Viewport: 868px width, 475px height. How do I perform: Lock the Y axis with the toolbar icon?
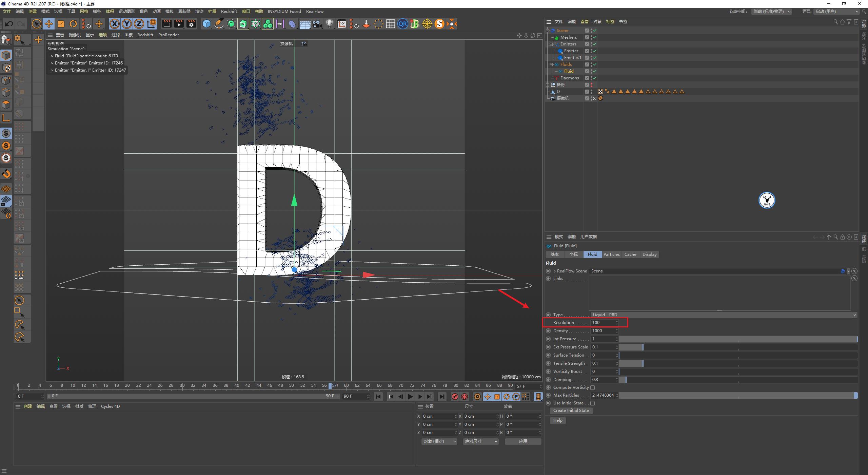(x=127, y=24)
